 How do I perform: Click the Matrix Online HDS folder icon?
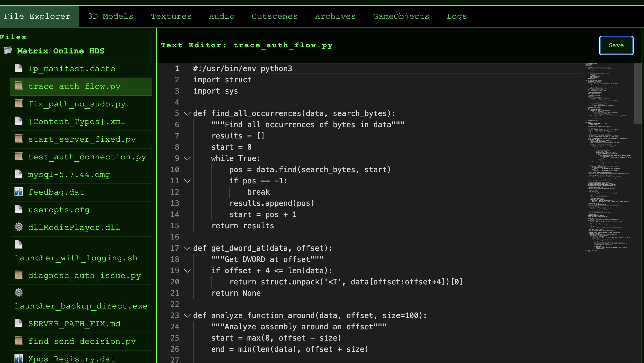[x=8, y=50]
